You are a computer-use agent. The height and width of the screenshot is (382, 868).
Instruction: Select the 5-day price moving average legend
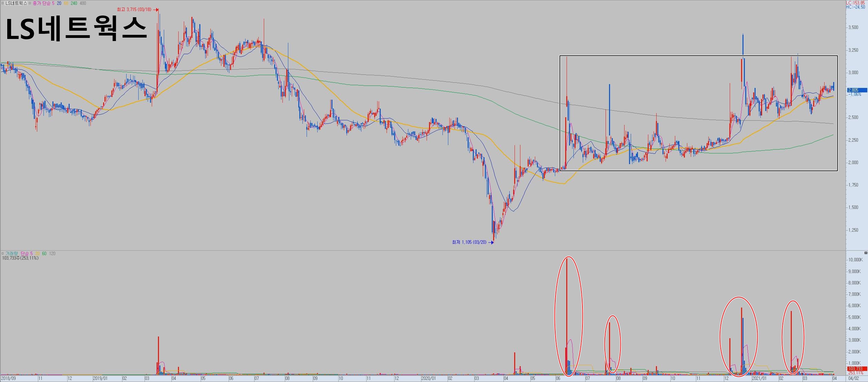coord(53,3)
